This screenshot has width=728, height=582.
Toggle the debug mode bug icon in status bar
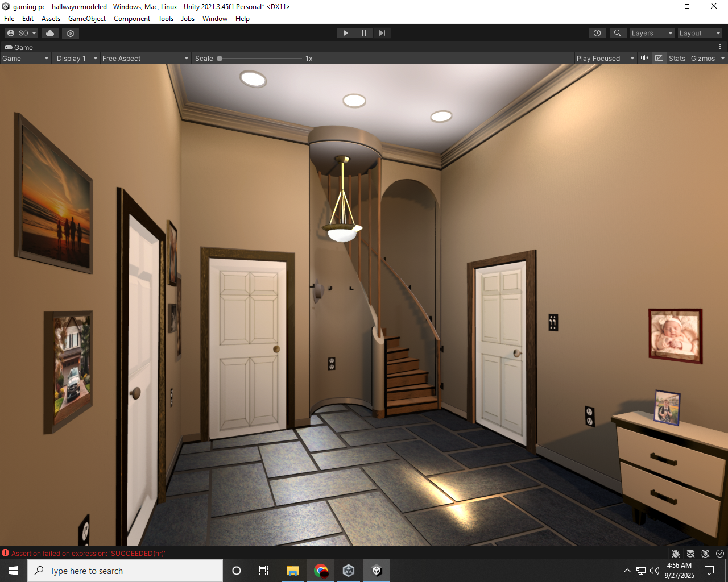(x=676, y=554)
